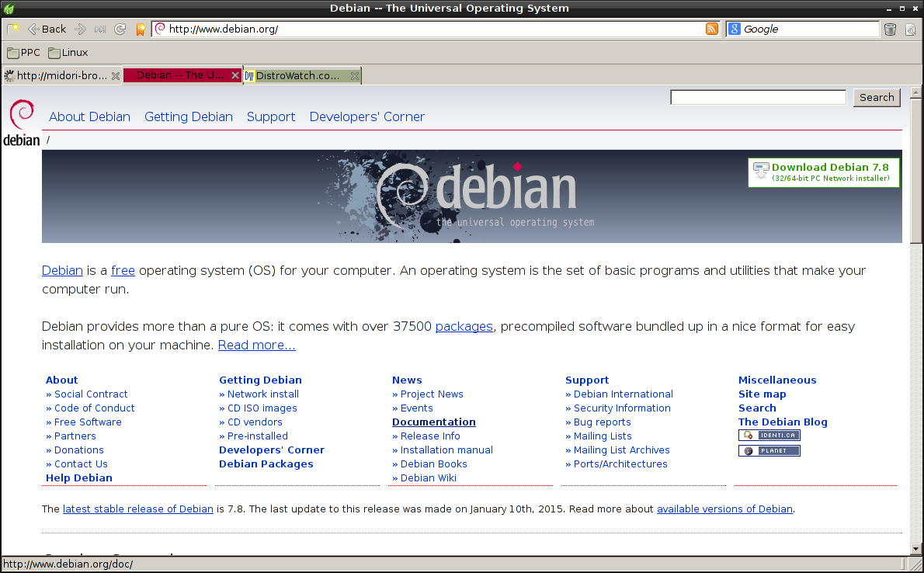Click the orange RSS feed icon
Viewport: 924px width, 573px height.
[712, 29]
